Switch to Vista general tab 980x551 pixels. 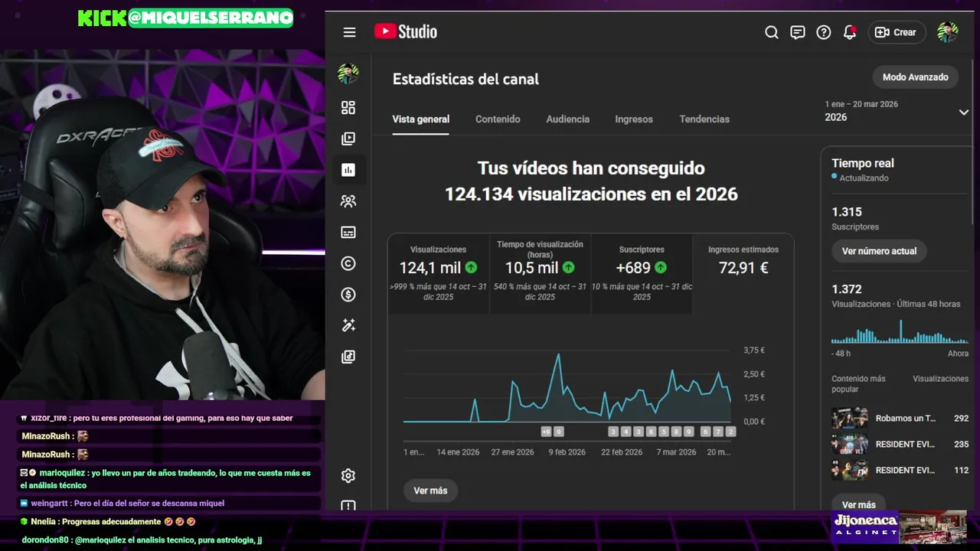coord(421,119)
